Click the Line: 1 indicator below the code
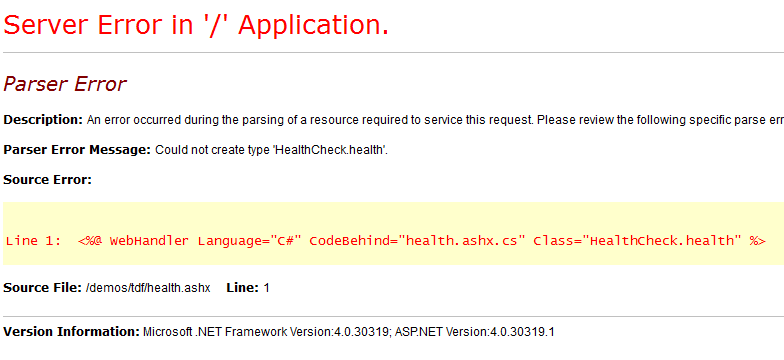The image size is (784, 360). [x=248, y=288]
